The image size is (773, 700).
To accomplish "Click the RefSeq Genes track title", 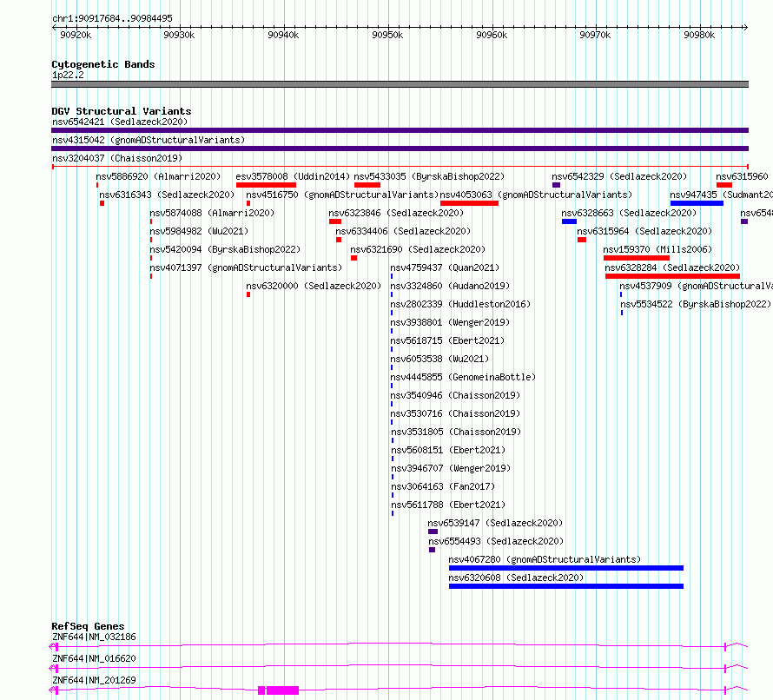I will pos(88,626).
